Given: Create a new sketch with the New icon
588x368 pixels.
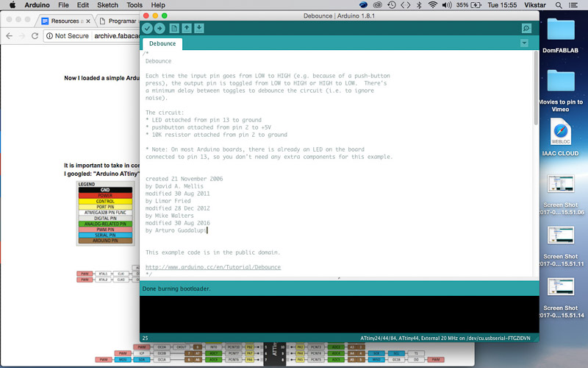Looking at the screenshot, I should [174, 28].
